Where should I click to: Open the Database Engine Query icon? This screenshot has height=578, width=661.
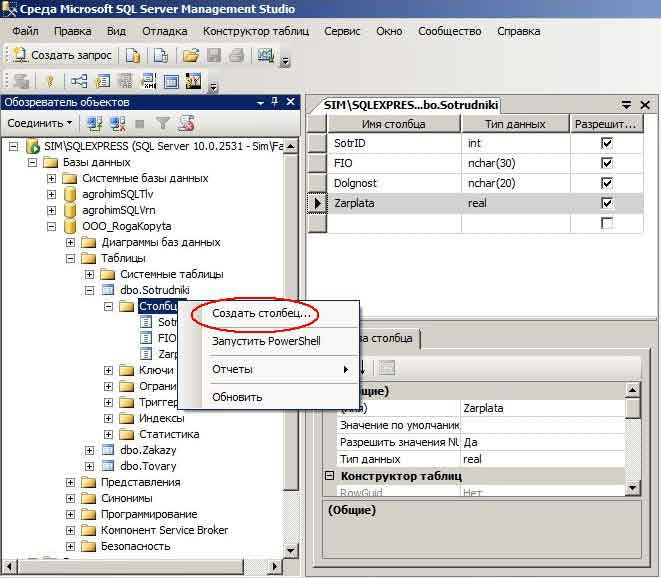pos(133,56)
